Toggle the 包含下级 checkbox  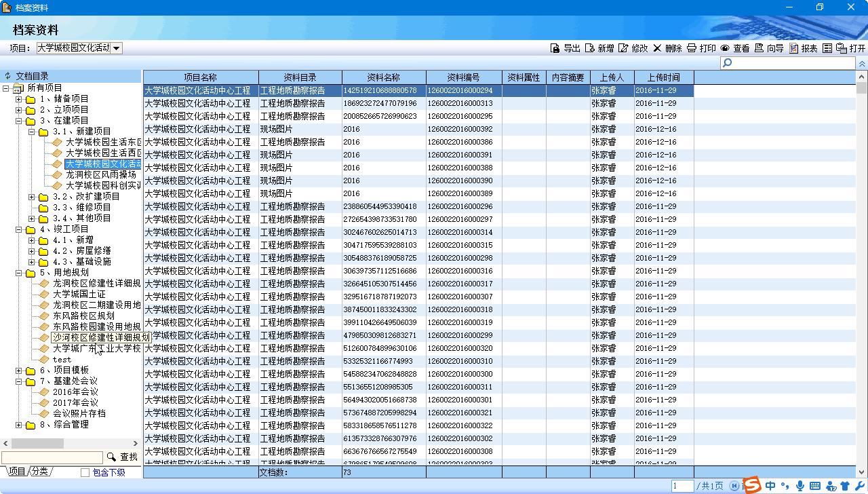point(85,472)
